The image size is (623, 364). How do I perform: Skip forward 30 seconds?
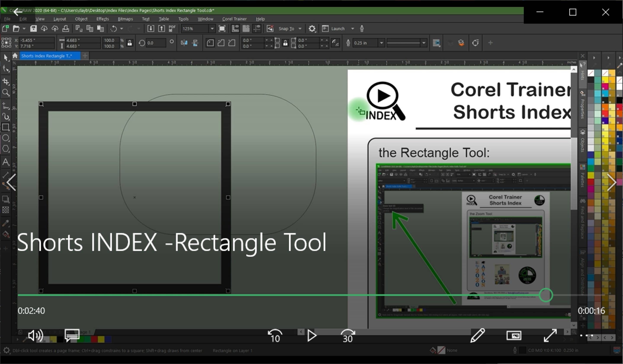348,336
